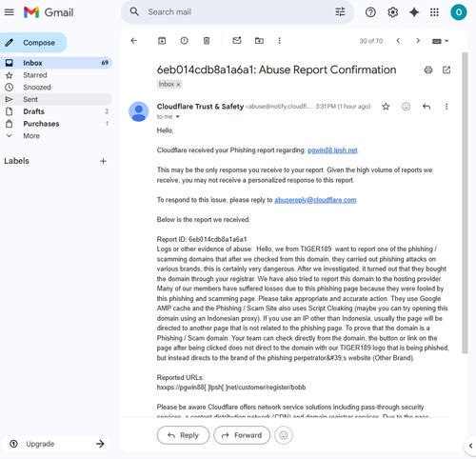Image resolution: width=476 pixels, height=459 pixels.
Task: Click the Upgrade button
Action: [56, 444]
